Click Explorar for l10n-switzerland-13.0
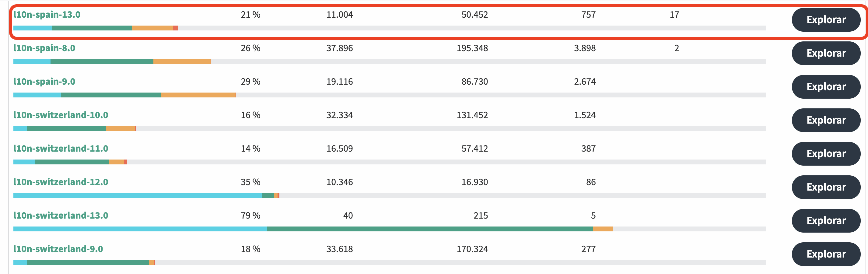 coord(826,220)
